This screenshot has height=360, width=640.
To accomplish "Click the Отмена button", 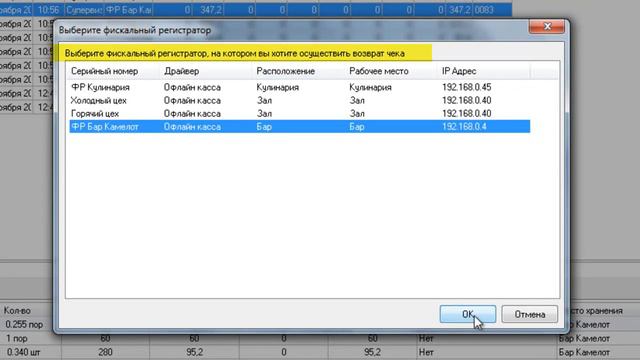I will 529,314.
